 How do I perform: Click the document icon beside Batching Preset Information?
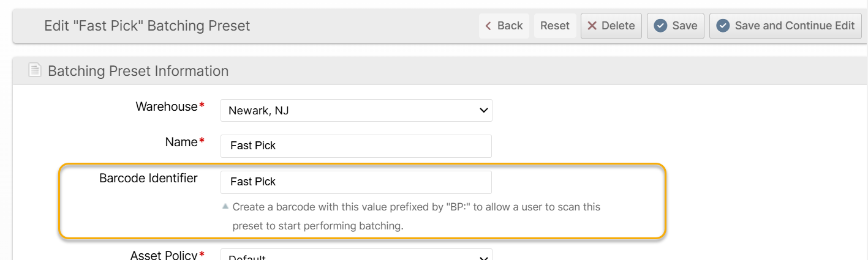tap(35, 71)
